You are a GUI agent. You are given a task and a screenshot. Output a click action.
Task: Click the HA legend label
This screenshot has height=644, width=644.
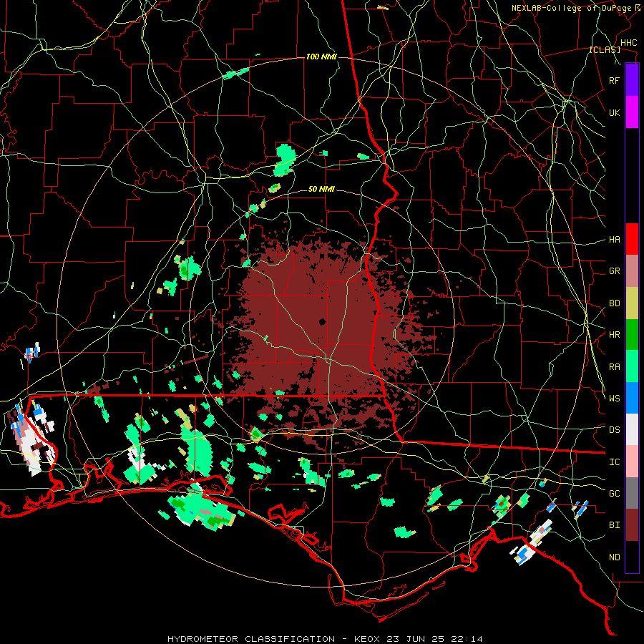pos(614,239)
